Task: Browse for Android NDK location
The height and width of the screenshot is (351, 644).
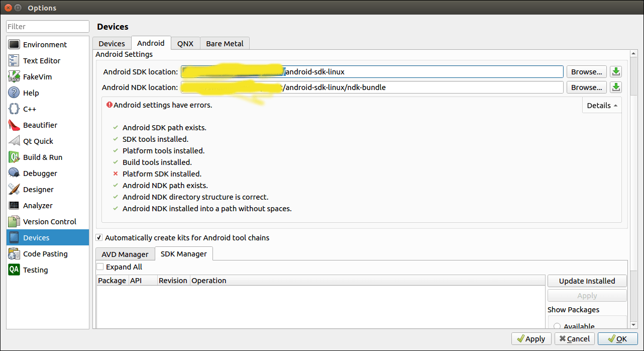Action: [587, 87]
